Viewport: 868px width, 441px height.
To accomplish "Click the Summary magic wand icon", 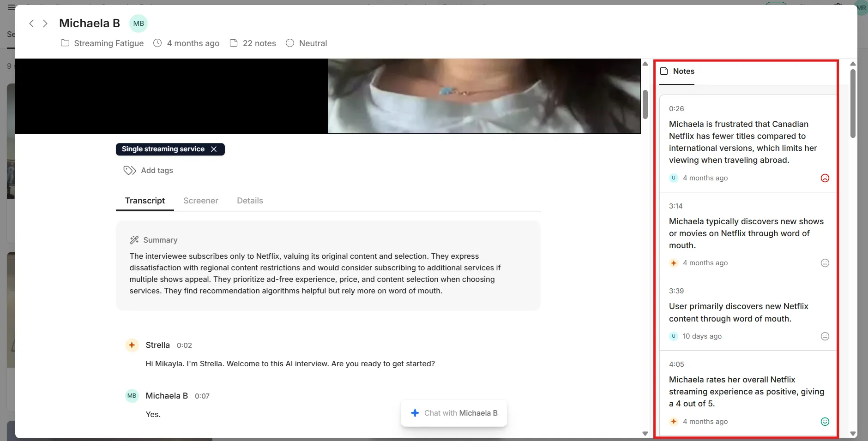I will point(134,240).
